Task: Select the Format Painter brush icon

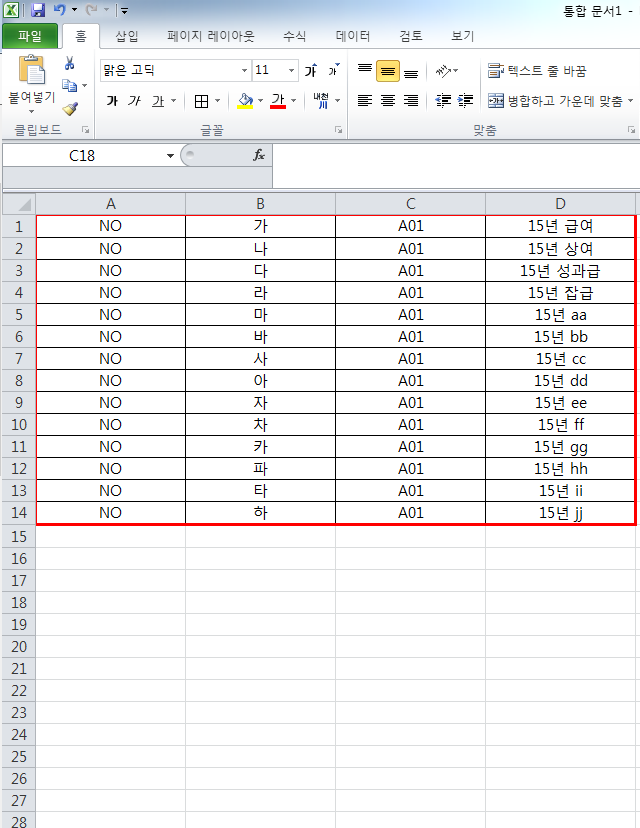Action: point(70,109)
